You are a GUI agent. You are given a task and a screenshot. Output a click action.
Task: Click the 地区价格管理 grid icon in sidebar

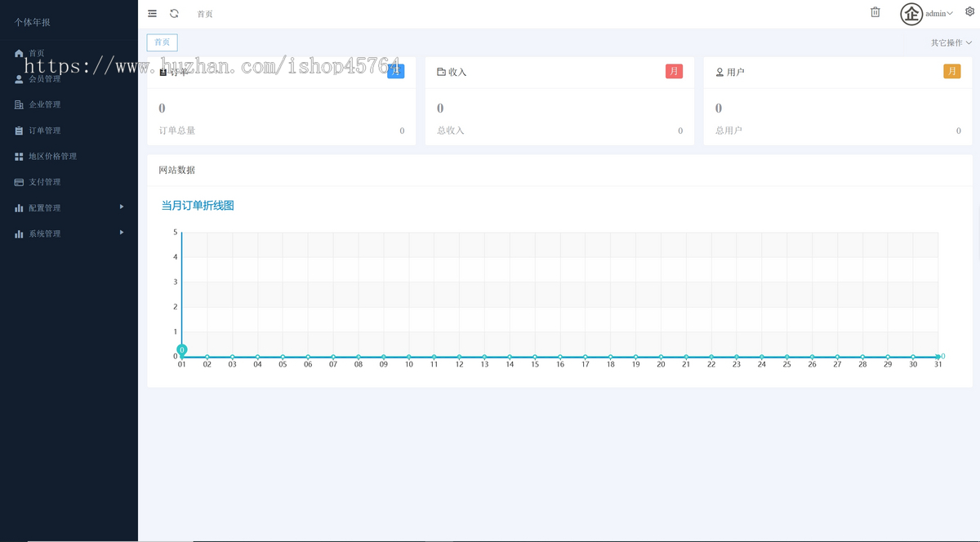19,157
